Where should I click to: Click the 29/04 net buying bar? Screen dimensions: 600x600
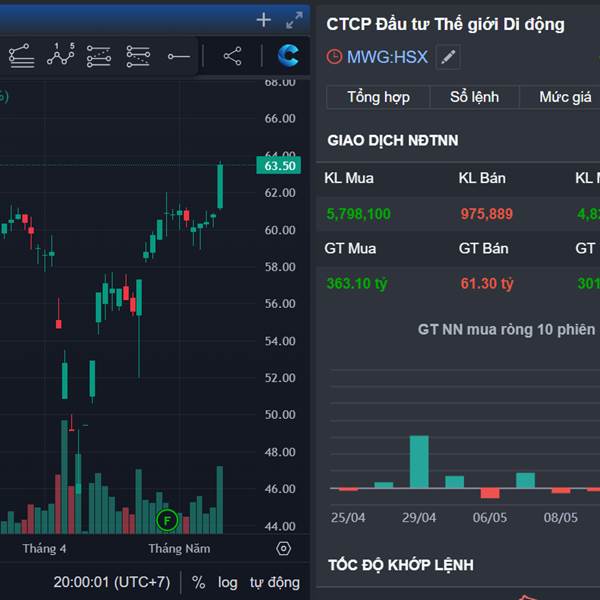[419, 462]
